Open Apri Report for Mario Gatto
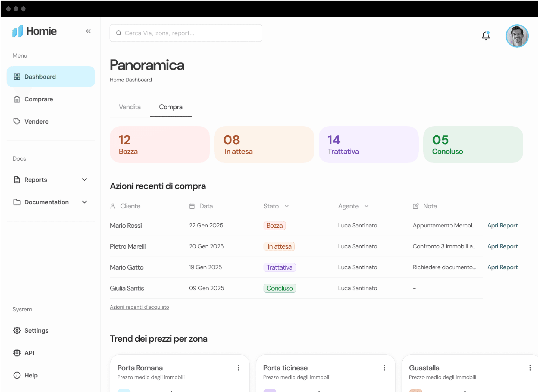The height and width of the screenshot is (392, 538). click(502, 267)
